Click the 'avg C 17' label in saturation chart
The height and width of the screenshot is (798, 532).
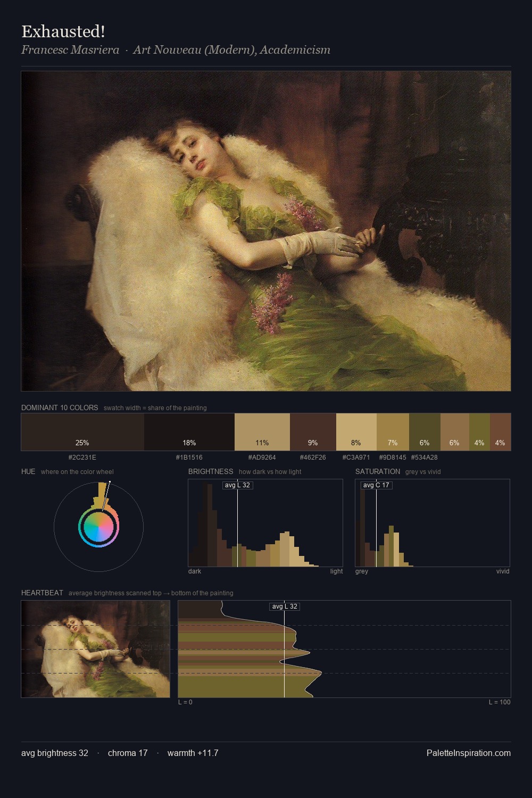coord(376,485)
